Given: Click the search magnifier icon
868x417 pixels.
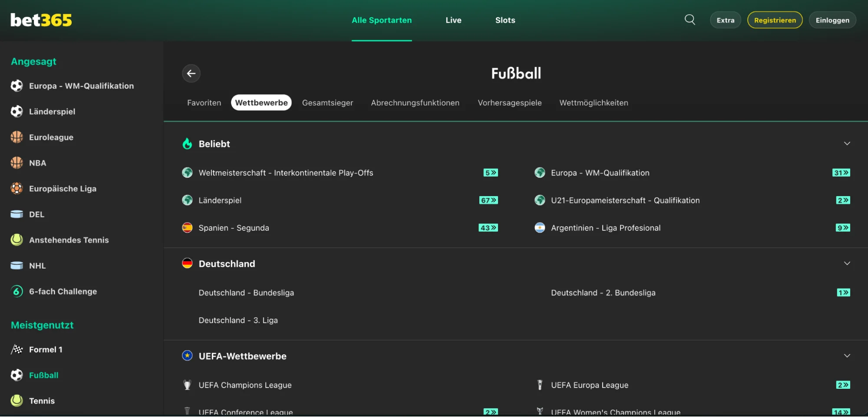Looking at the screenshot, I should point(690,20).
